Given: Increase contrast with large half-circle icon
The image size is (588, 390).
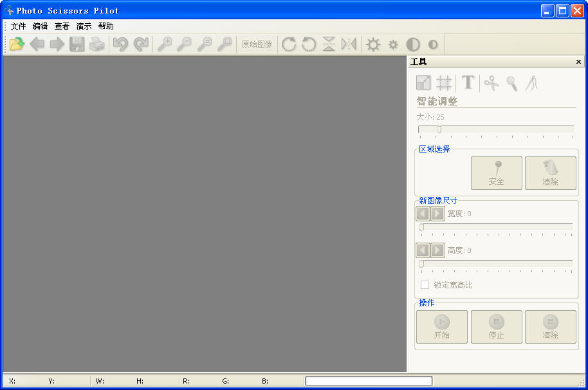Looking at the screenshot, I should pos(413,44).
